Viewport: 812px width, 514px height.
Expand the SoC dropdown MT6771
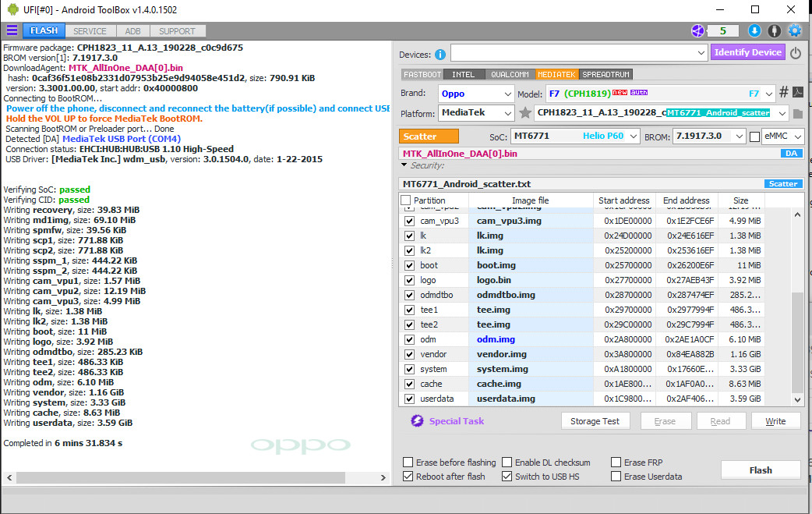(x=576, y=136)
